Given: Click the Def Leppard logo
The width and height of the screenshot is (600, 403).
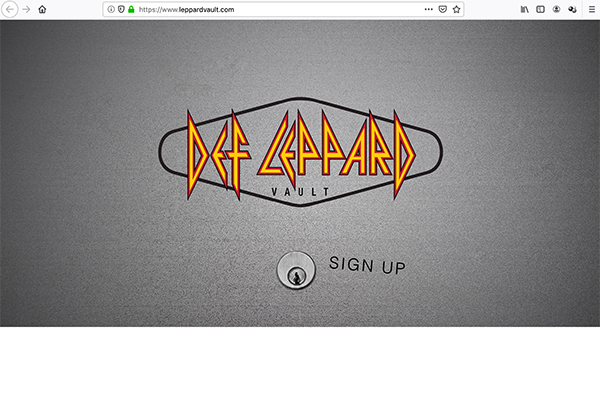Looking at the screenshot, I should [301, 154].
